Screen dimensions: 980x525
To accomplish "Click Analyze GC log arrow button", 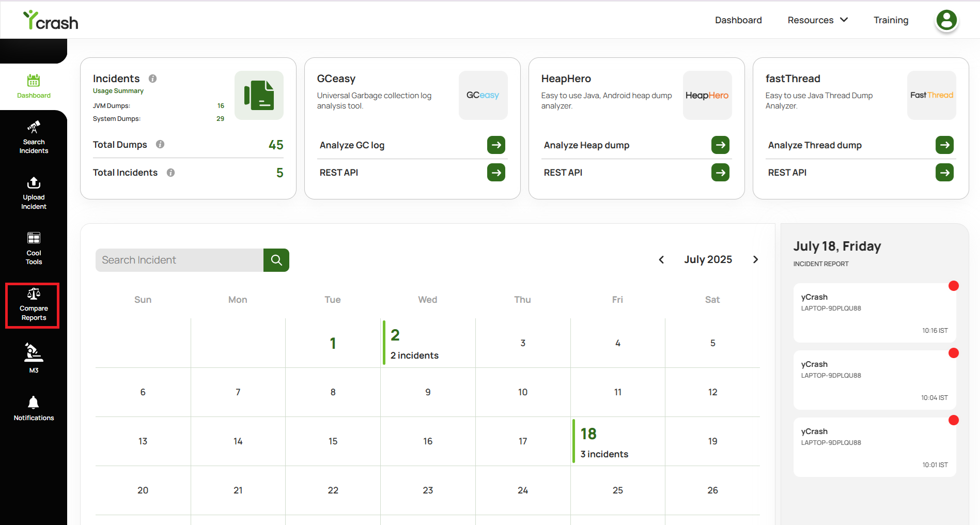I will click(x=496, y=145).
